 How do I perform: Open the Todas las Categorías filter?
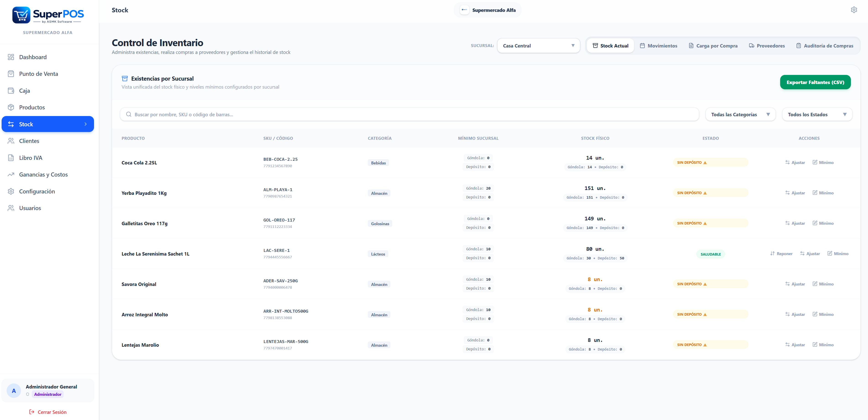[740, 114]
